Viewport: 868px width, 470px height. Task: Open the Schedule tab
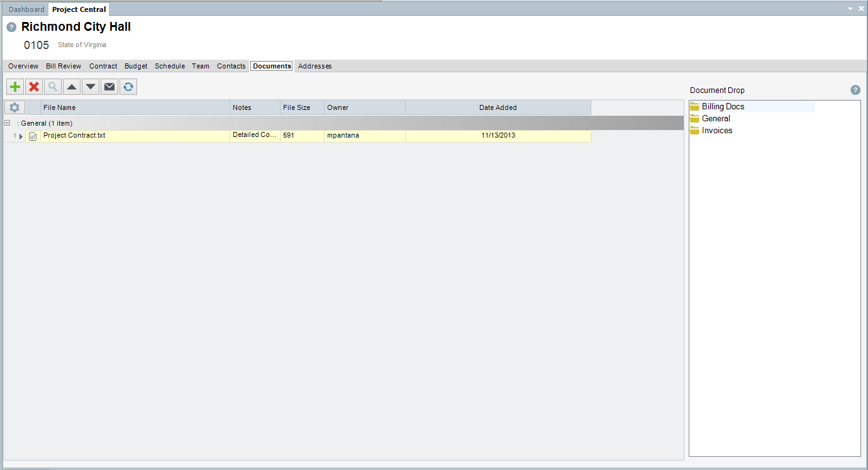tap(170, 66)
